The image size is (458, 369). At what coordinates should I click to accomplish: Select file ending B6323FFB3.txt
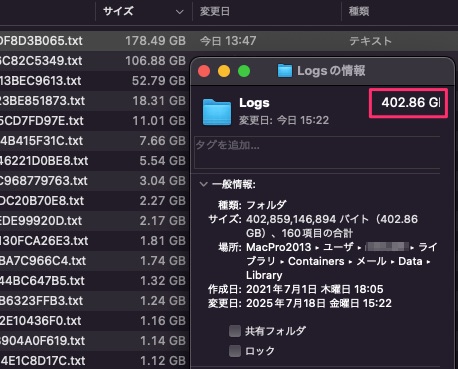[41, 301]
